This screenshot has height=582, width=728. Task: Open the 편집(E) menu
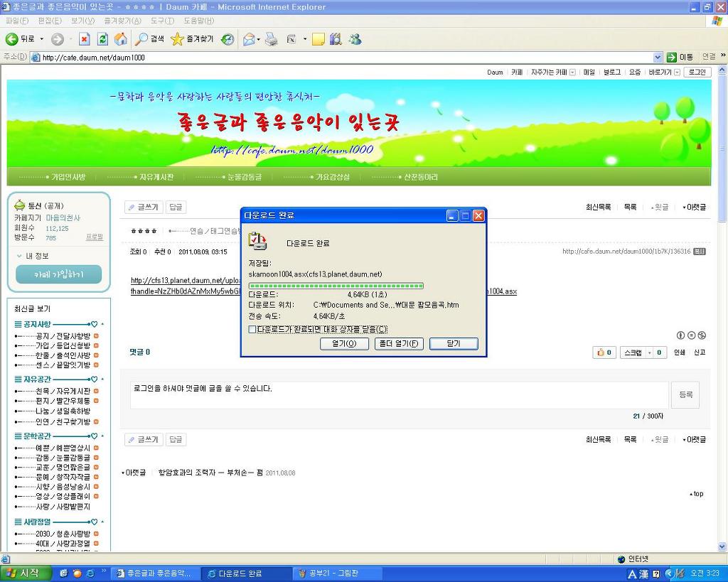tap(50, 21)
